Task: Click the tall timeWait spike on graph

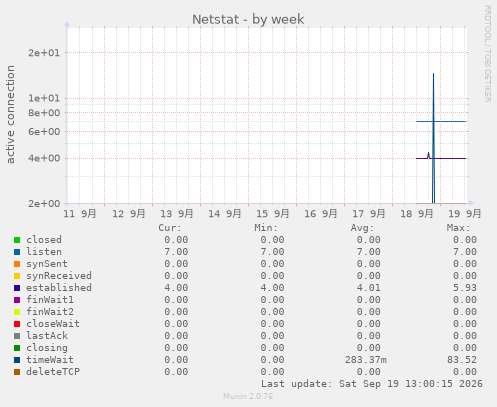Action: 433,138
